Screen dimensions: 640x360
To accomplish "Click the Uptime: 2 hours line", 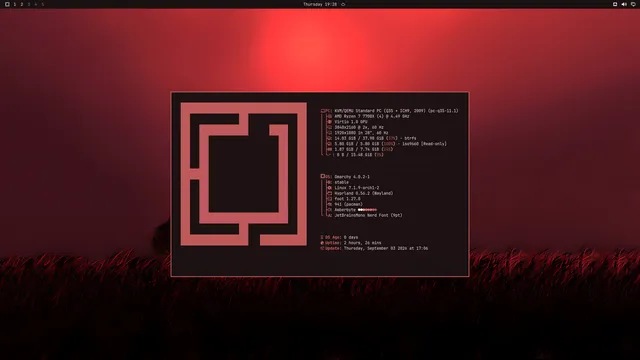I will tap(351, 243).
